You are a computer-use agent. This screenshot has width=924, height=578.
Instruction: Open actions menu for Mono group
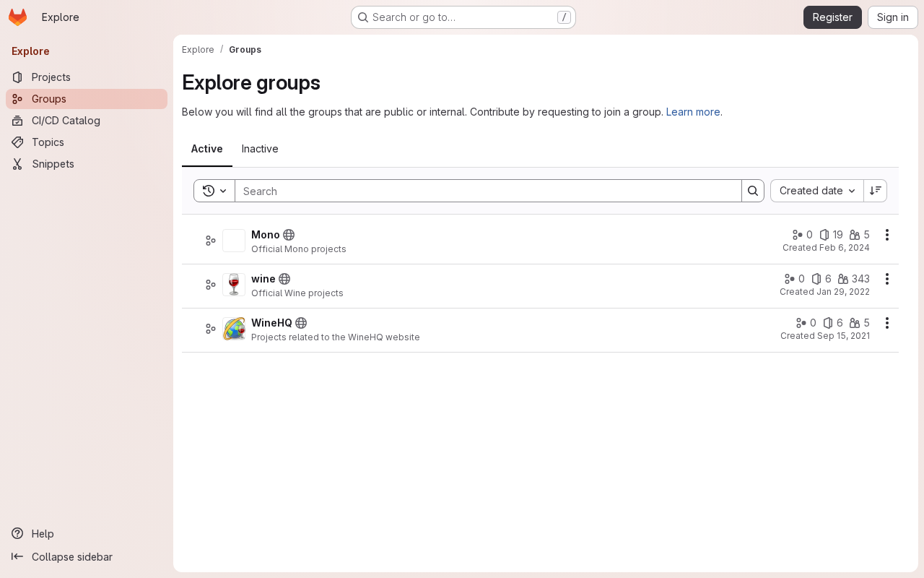tap(887, 235)
